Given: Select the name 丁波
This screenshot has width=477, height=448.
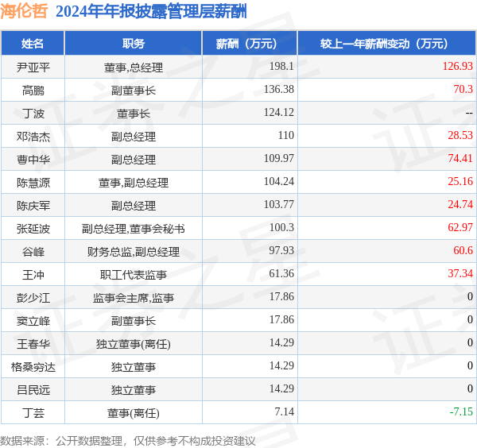Looking at the screenshot, I should click(33, 114).
